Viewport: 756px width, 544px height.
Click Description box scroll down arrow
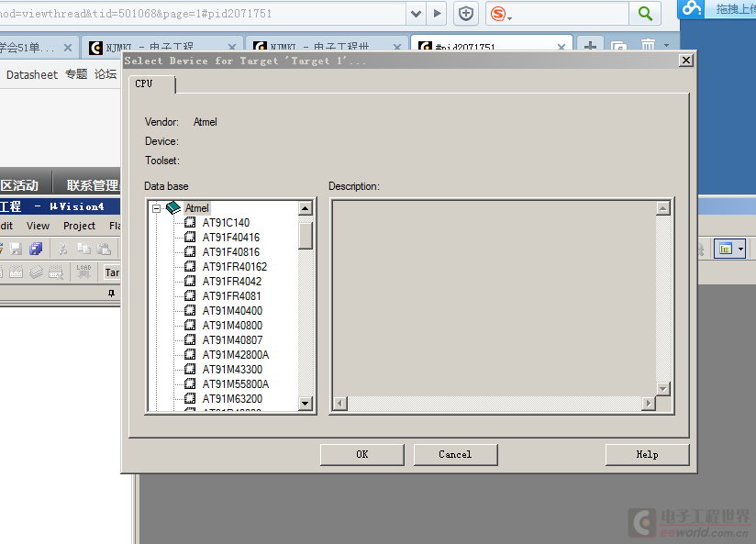click(x=663, y=389)
